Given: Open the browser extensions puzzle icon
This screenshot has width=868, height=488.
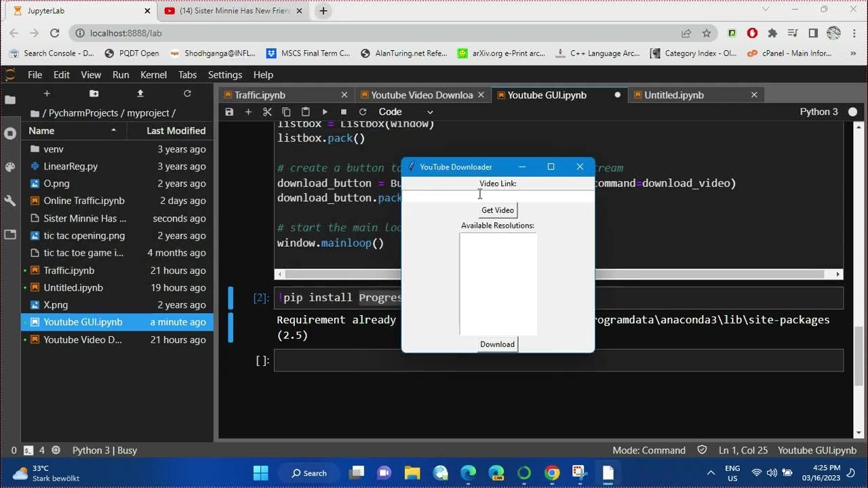Looking at the screenshot, I should (x=772, y=33).
